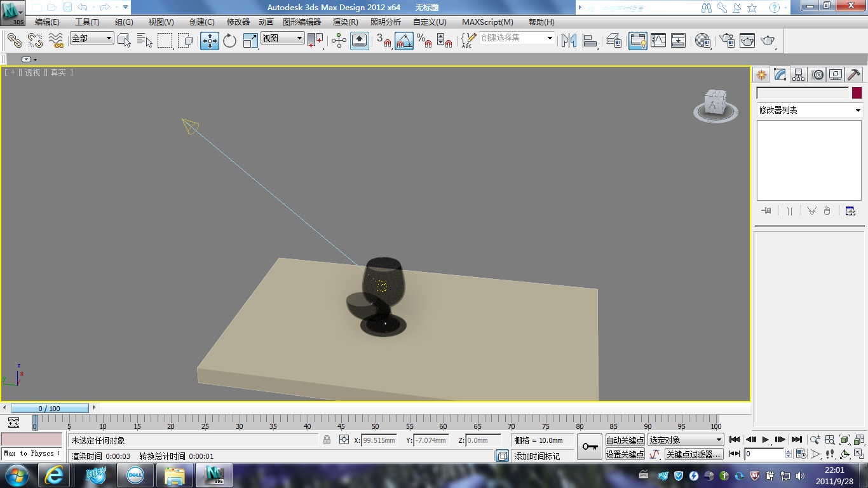This screenshot has width=868, height=488.
Task: Open Curve Editor from the toolbar
Action: coord(658,41)
